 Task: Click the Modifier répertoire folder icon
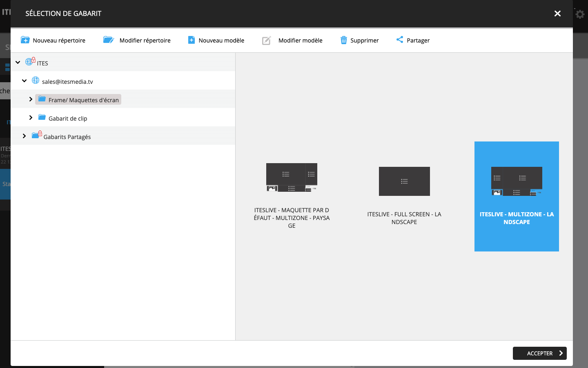click(x=109, y=40)
